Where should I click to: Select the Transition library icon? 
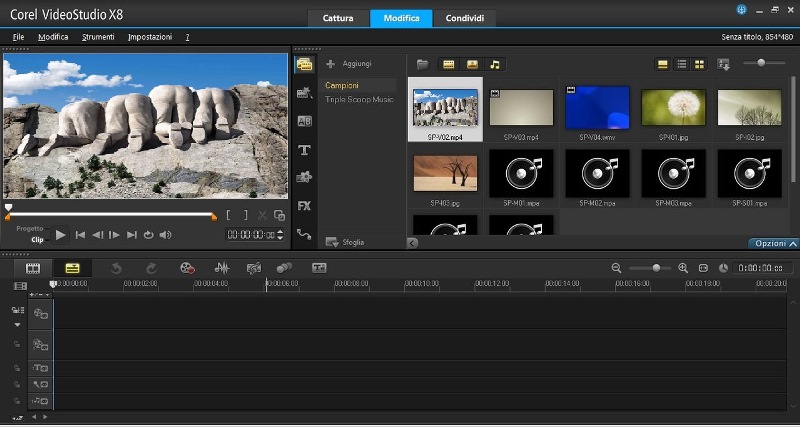click(304, 121)
